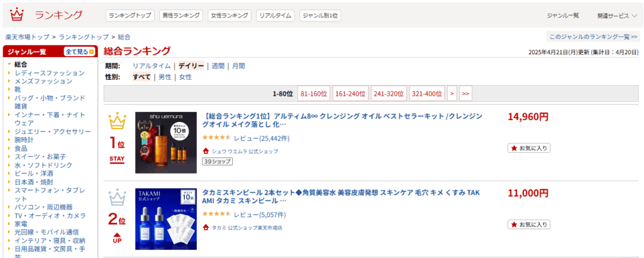
Task: Go to ranks 161-240位 page
Action: (x=350, y=94)
